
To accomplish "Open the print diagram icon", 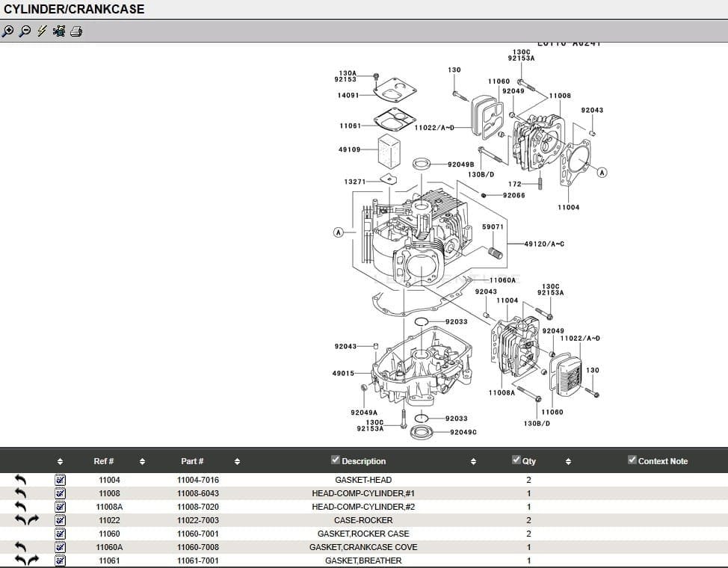I will (x=75, y=31).
